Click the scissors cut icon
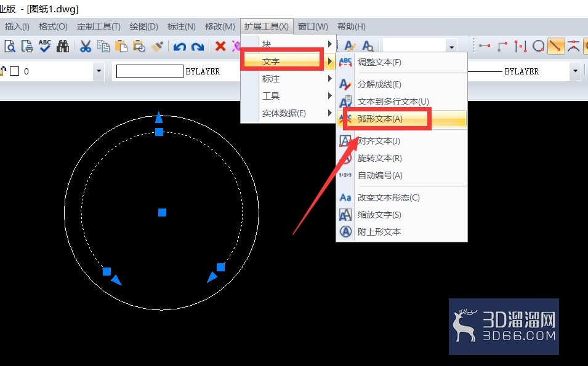588x366 pixels. tap(86, 46)
